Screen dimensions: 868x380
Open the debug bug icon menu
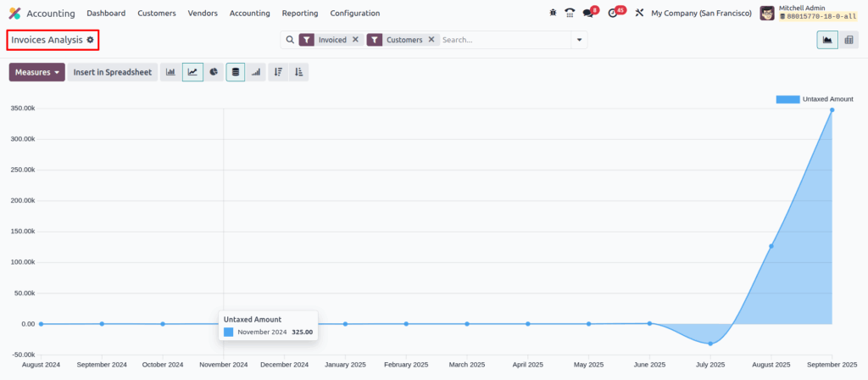(553, 13)
